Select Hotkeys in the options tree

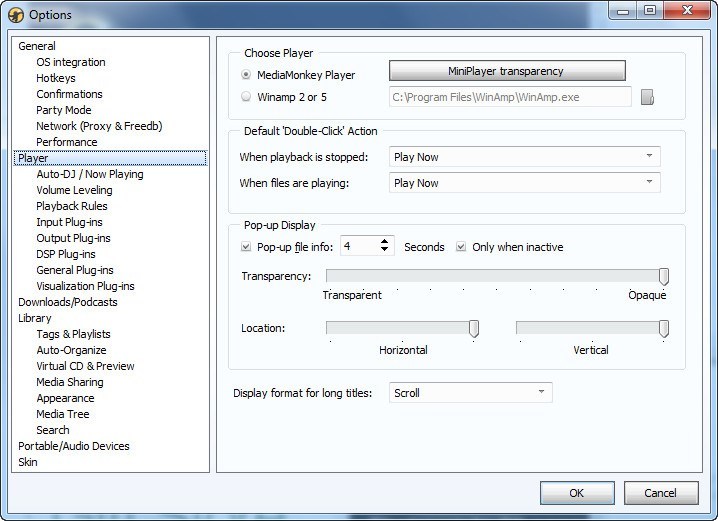pyautogui.click(x=56, y=78)
